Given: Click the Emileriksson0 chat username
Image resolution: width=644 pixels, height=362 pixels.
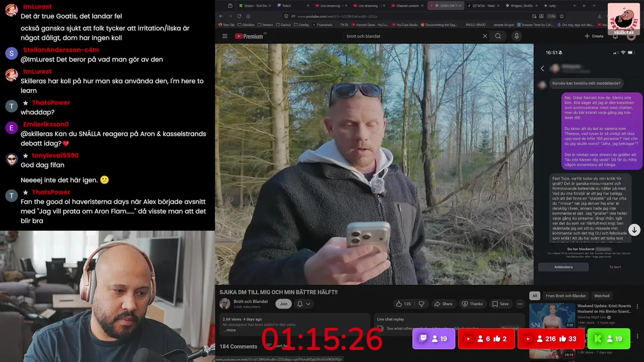Looking at the screenshot, I should [46, 124].
